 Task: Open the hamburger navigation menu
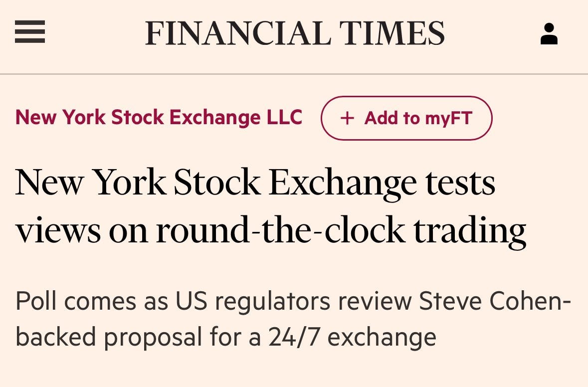(30, 32)
